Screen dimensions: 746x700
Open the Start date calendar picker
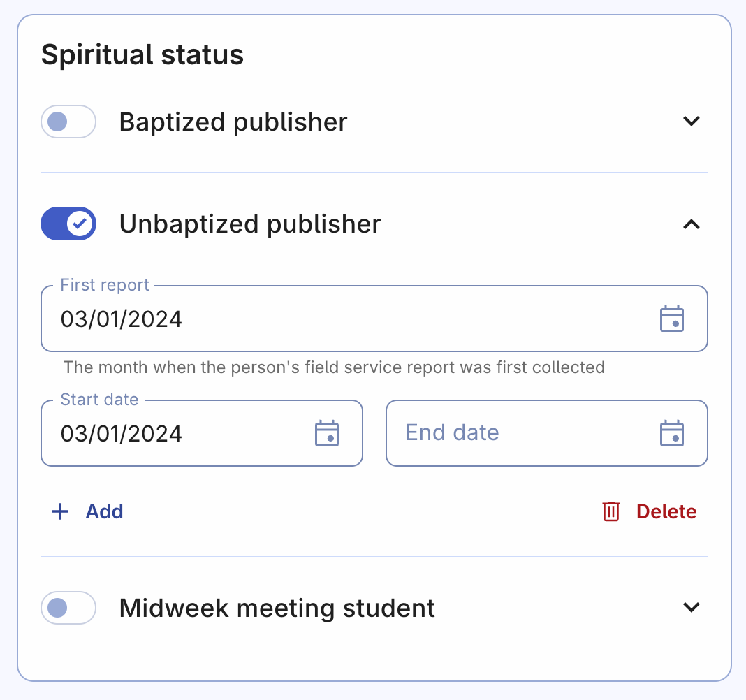coord(327,433)
